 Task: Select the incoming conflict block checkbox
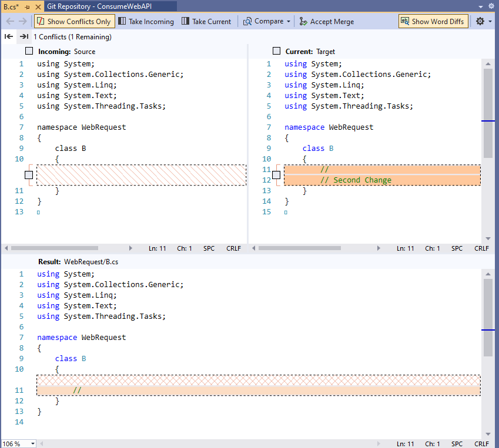[x=29, y=174]
